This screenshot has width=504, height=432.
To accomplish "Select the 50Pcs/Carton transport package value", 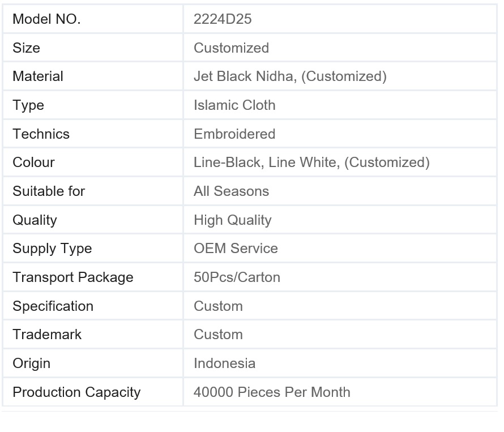I will point(237,277).
